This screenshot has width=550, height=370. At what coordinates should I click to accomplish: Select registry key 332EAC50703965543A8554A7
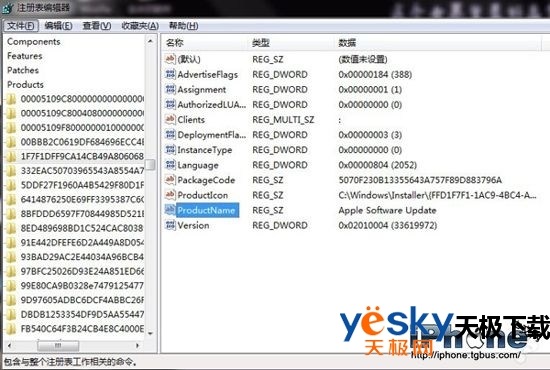82,170
